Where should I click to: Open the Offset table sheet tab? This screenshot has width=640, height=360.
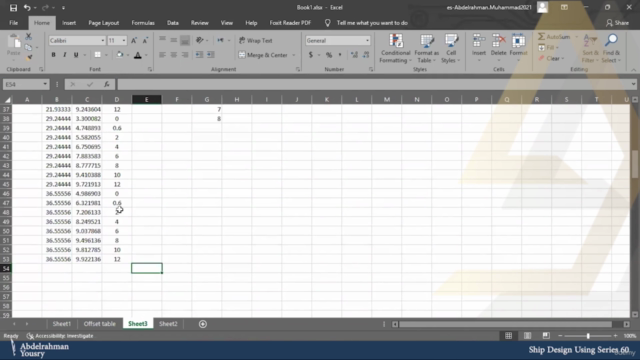(x=100, y=324)
